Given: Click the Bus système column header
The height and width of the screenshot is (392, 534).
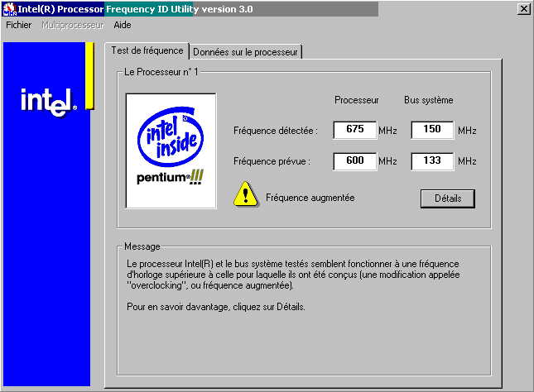Looking at the screenshot, I should click(428, 100).
